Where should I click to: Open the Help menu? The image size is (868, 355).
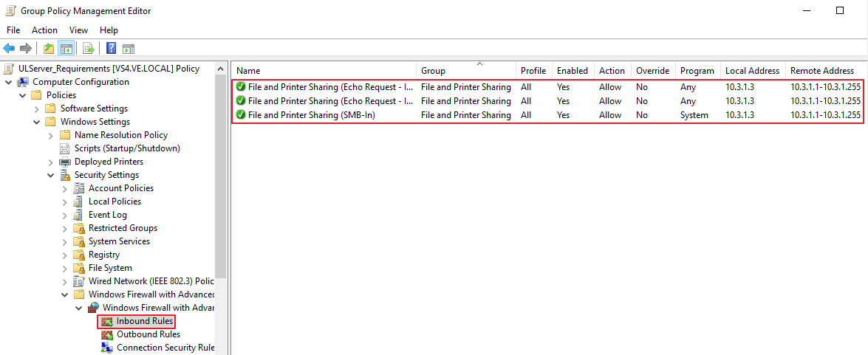point(109,30)
